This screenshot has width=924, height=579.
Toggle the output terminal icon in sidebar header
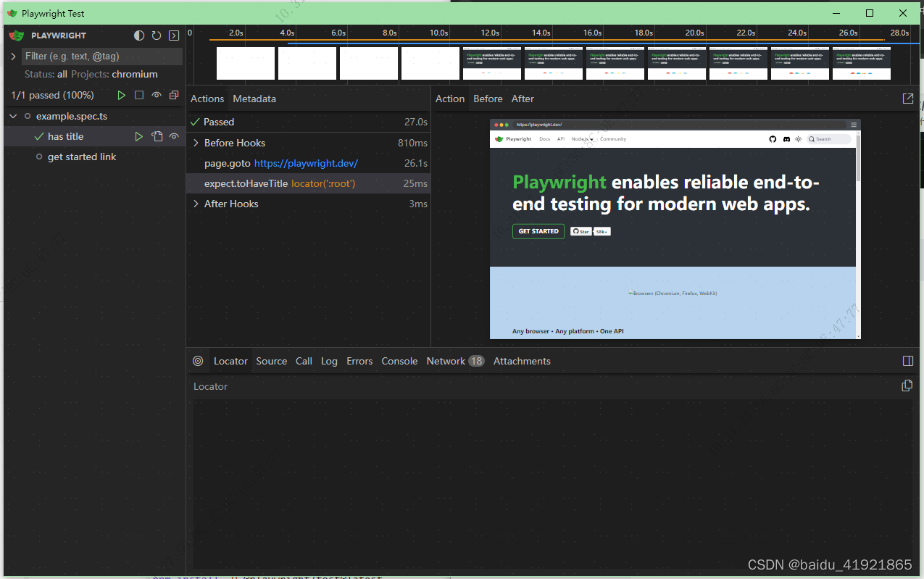pyautogui.click(x=174, y=36)
